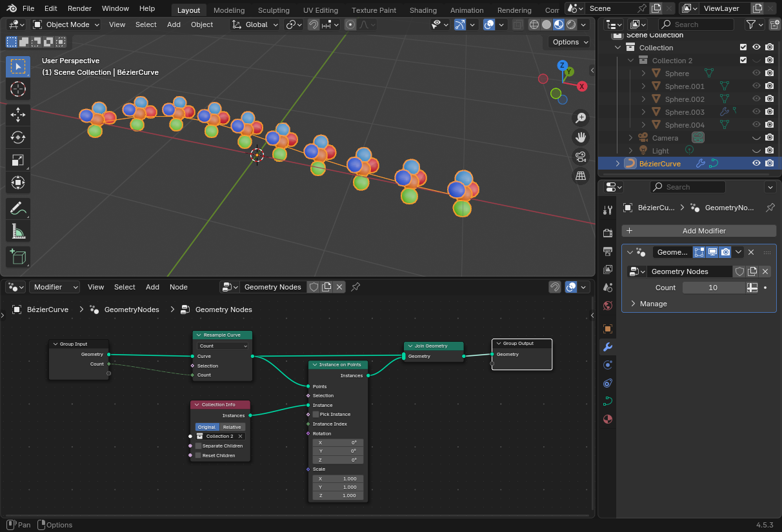The image size is (782, 532).
Task: Select the Add Cube tool
Action: point(18,257)
